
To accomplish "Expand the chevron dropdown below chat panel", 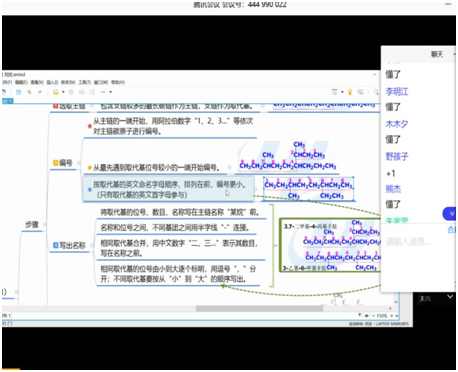I will pyautogui.click(x=450, y=296).
